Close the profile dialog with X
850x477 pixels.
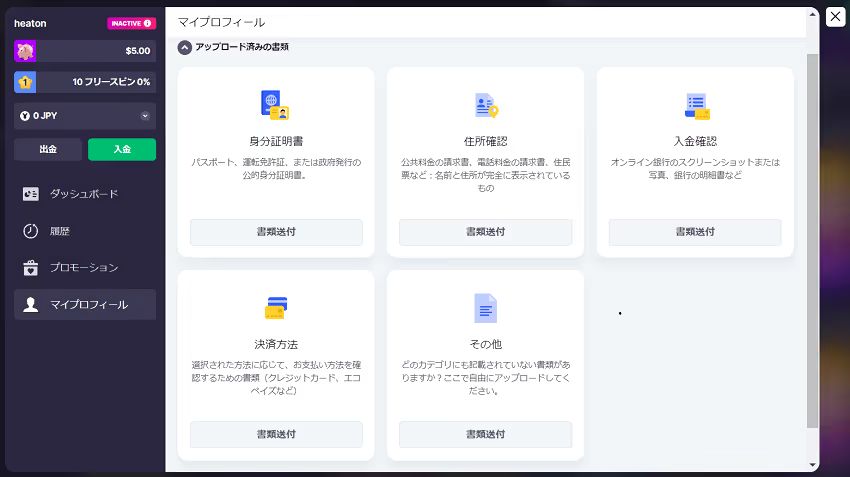click(x=835, y=17)
